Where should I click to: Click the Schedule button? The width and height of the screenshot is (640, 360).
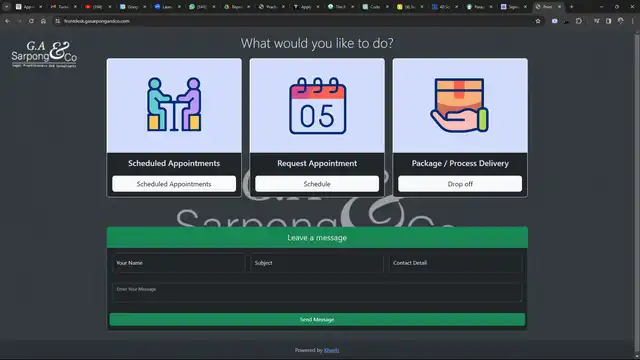coord(317,184)
